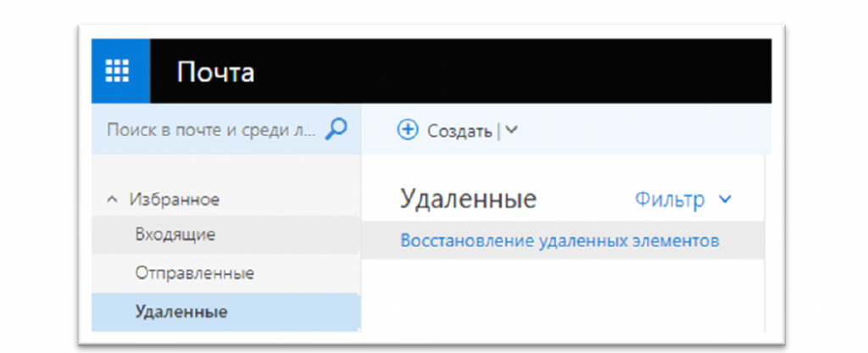Open the Фильтр menu label

pos(670,199)
